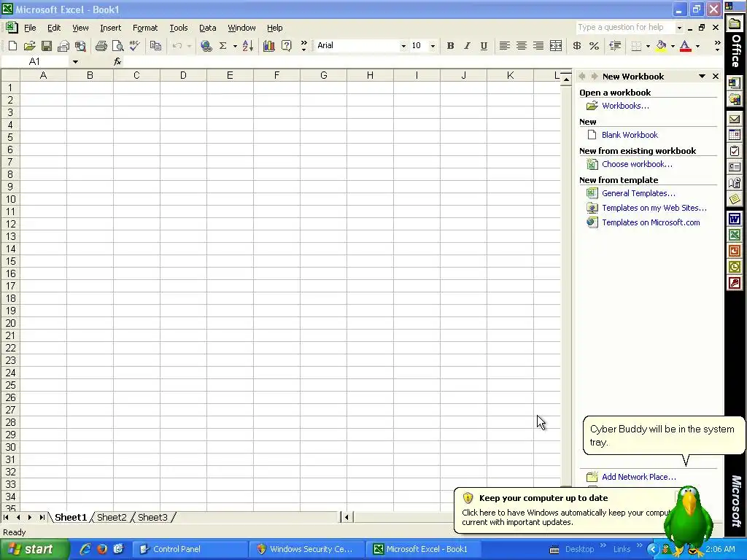The height and width of the screenshot is (560, 747).
Task: Click Choose workbook... link
Action: click(x=637, y=164)
